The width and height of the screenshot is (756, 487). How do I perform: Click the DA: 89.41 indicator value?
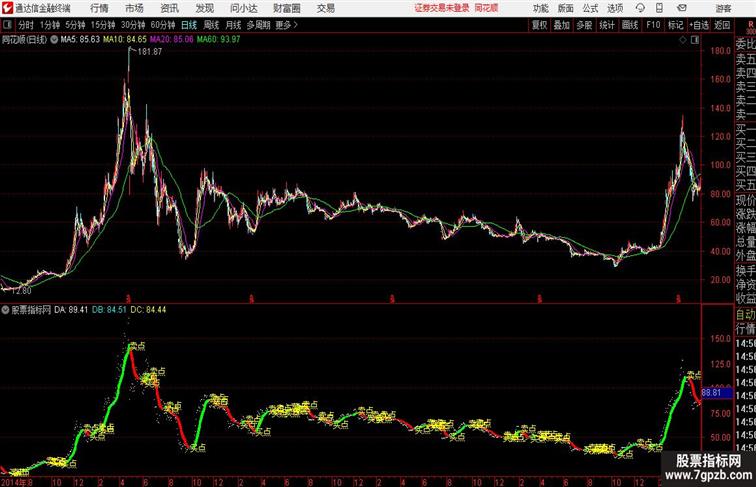click(71, 310)
